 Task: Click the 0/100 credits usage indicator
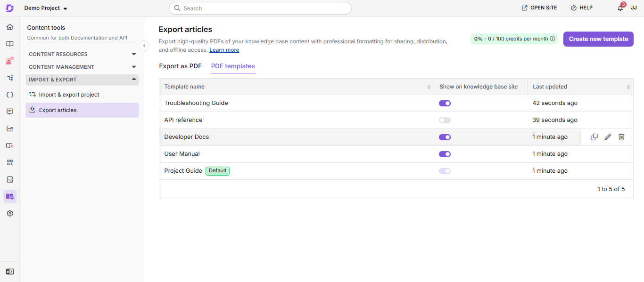tap(514, 39)
